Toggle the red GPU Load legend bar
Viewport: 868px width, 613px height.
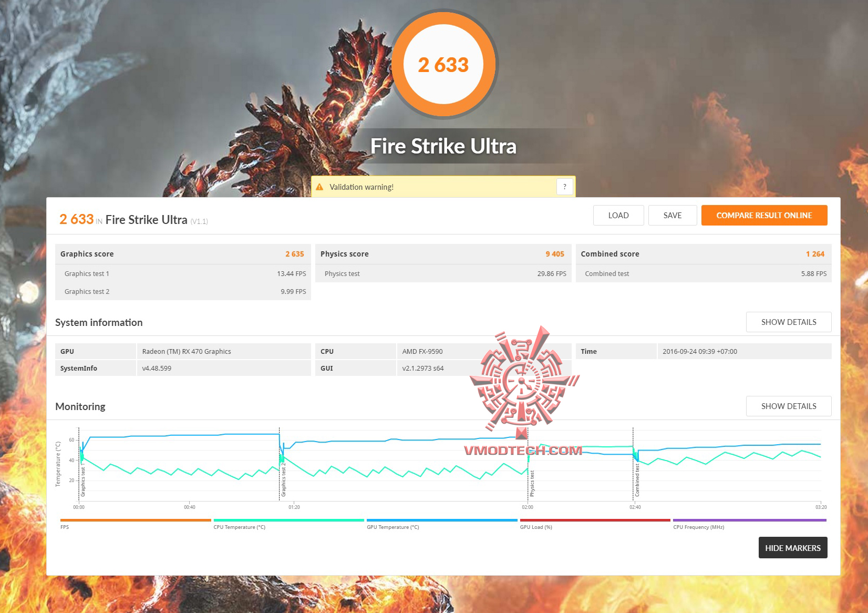595,520
